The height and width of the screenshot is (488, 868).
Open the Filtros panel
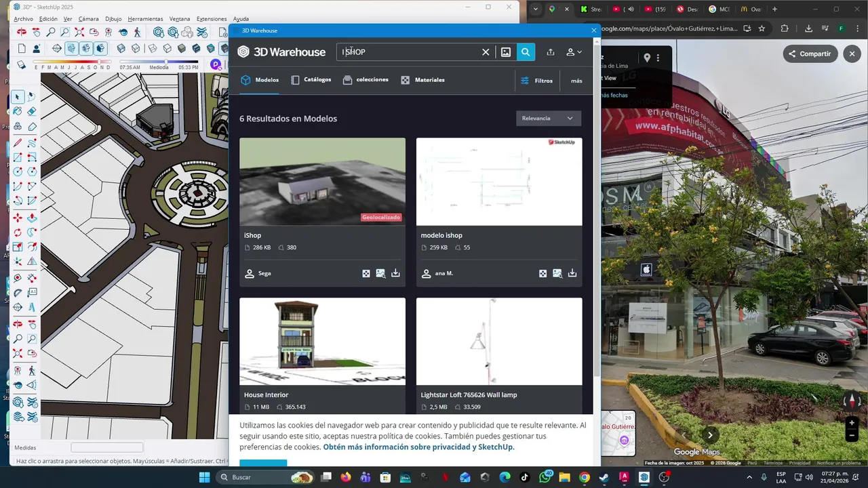click(536, 81)
